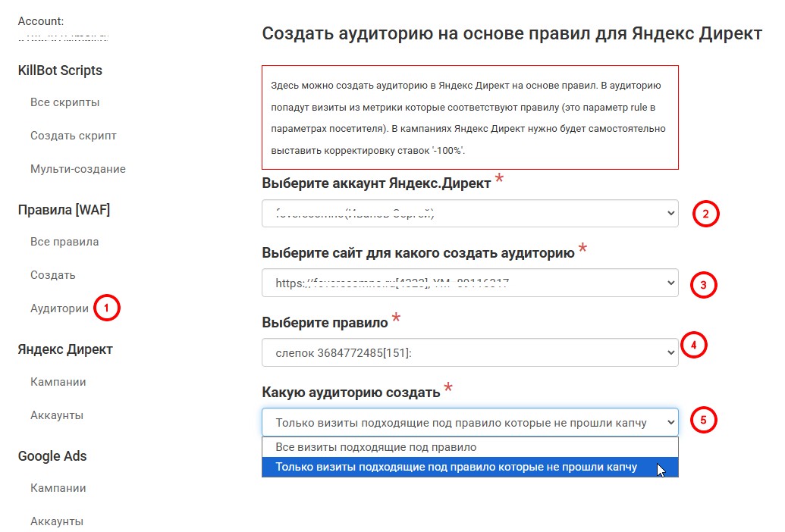The image size is (785, 532).
Task: Expand the 'Выберите правило' dropdown
Action: (x=469, y=352)
